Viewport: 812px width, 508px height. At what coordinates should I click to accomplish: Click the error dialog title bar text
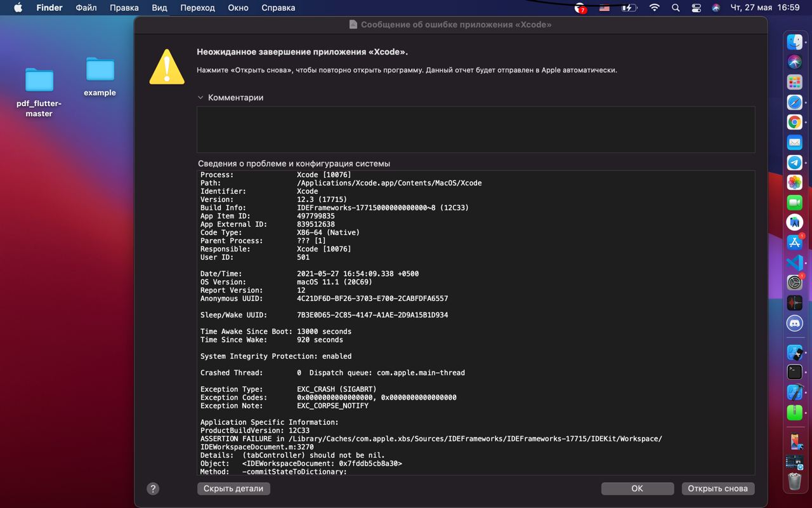pyautogui.click(x=456, y=25)
